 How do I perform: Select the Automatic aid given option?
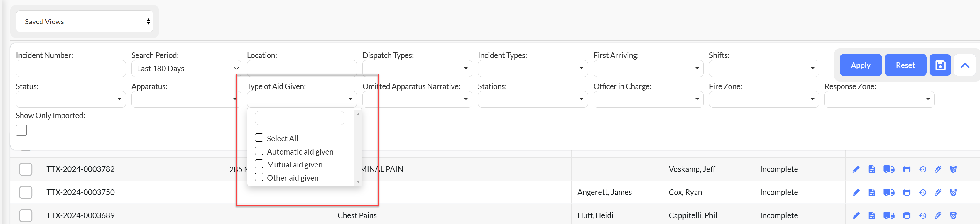[x=259, y=151]
